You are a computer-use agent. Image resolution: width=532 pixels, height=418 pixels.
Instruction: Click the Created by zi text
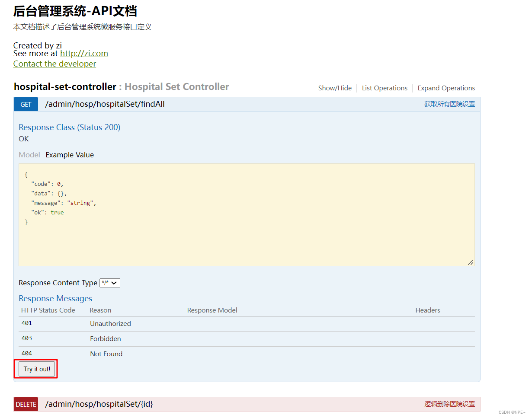pos(38,45)
